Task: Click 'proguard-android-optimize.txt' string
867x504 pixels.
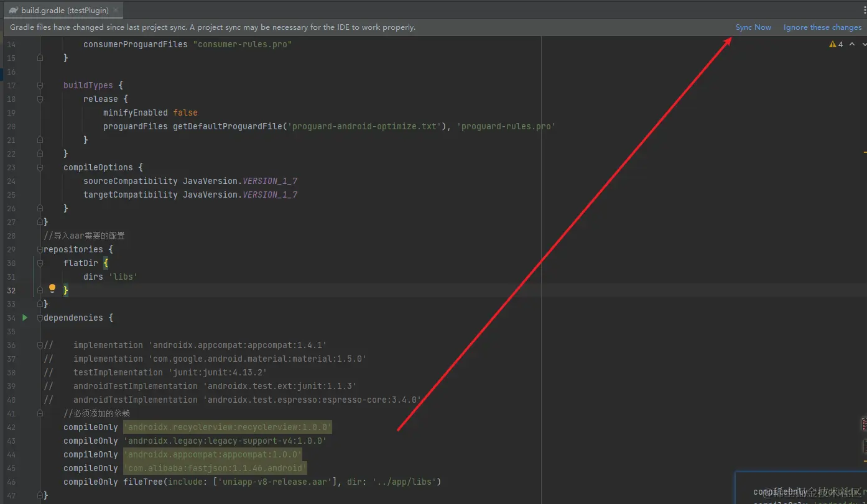Action: (364, 126)
